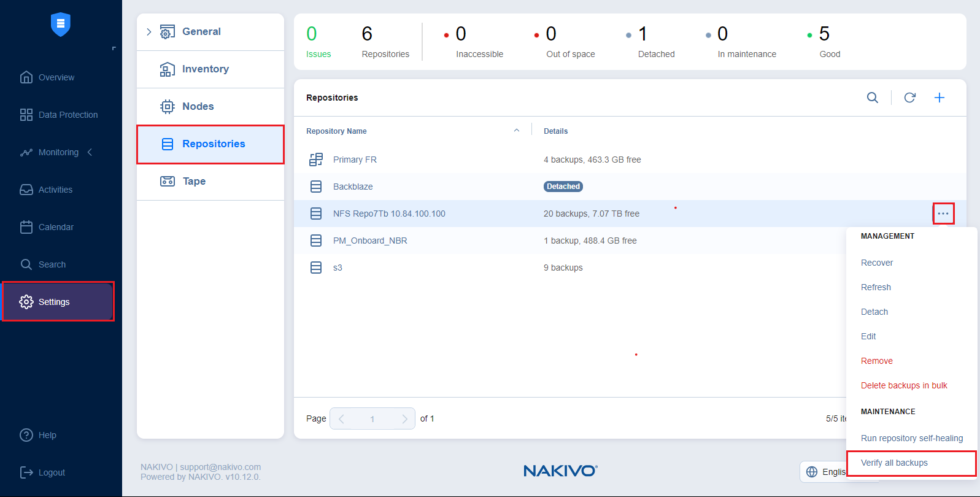Go to Data Protection in sidebar

click(x=68, y=115)
